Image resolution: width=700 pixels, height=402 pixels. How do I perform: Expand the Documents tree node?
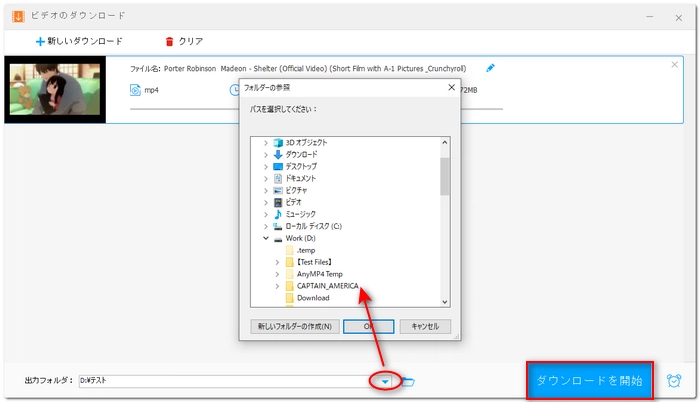(x=266, y=178)
